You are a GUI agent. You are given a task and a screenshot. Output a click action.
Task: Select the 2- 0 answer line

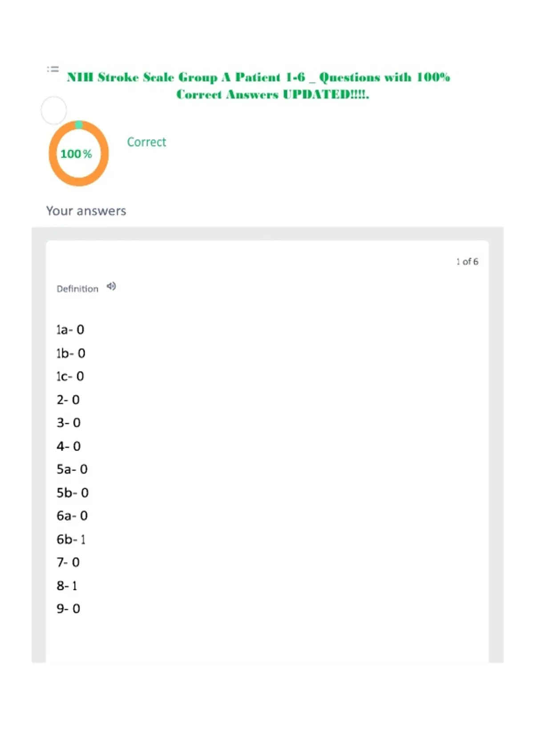68,400
